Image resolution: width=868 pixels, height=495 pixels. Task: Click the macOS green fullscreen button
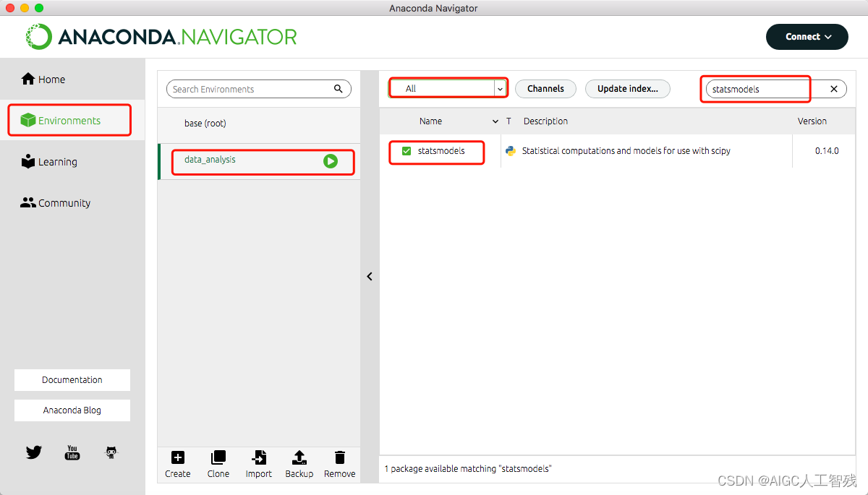pos(39,8)
